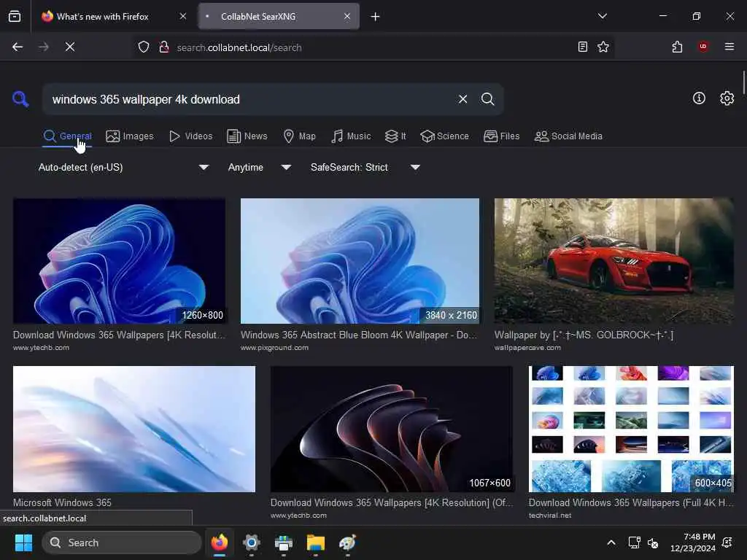Open Wallpaper by MS. GOLBROCK link
This screenshot has height=560, width=747.
coord(584,335)
